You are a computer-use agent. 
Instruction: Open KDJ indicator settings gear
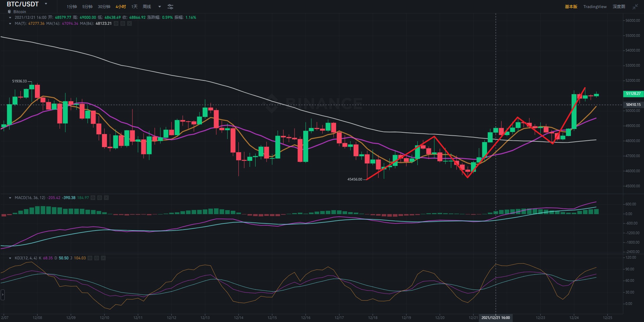(97, 258)
